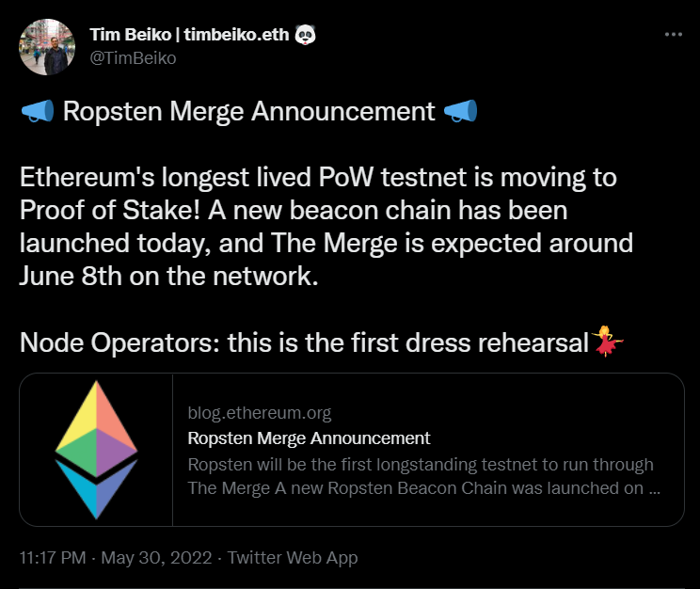Click Tim Beiko's profile avatar
Image resolution: width=700 pixels, height=589 pixels.
[48, 46]
